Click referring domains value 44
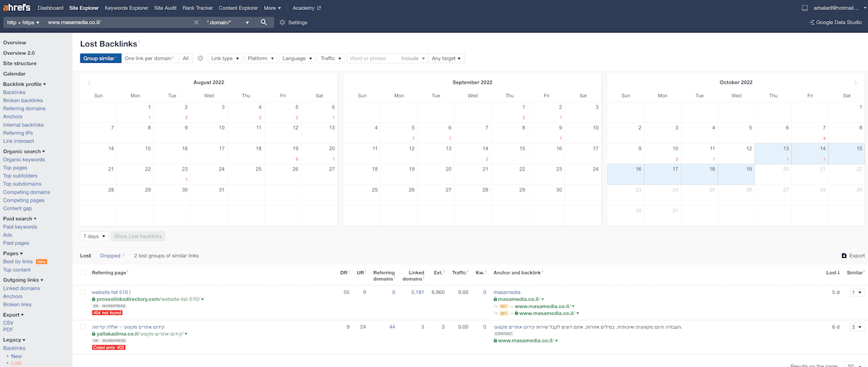868x367 pixels. pos(391,327)
